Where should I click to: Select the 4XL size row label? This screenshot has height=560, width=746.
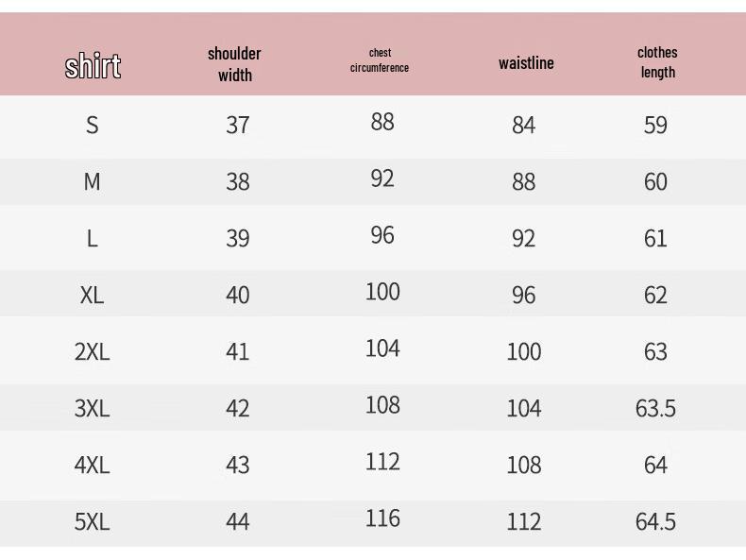pos(92,465)
